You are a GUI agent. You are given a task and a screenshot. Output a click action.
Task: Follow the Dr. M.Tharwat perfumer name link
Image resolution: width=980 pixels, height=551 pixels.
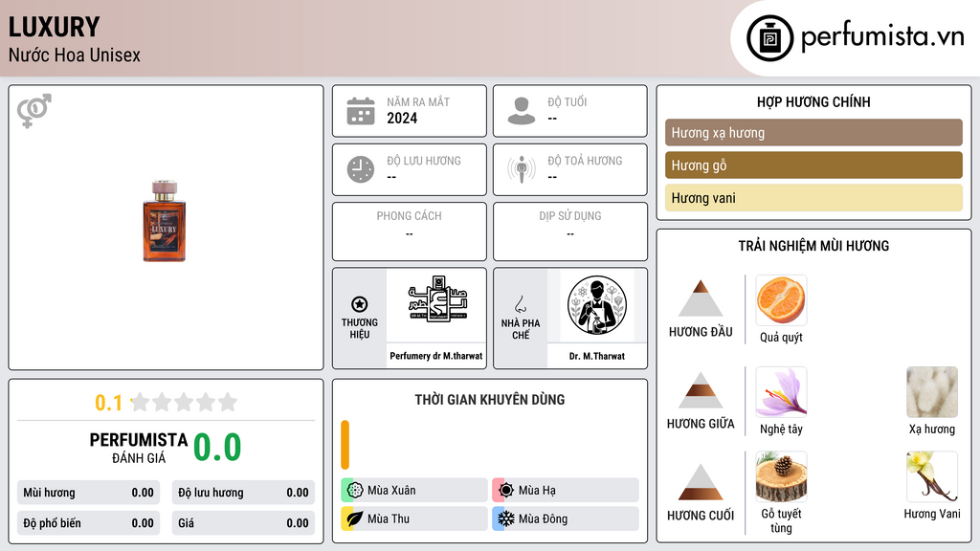597,356
